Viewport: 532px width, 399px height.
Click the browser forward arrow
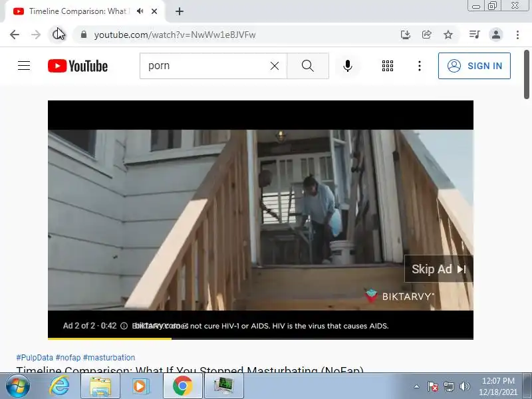point(36,35)
